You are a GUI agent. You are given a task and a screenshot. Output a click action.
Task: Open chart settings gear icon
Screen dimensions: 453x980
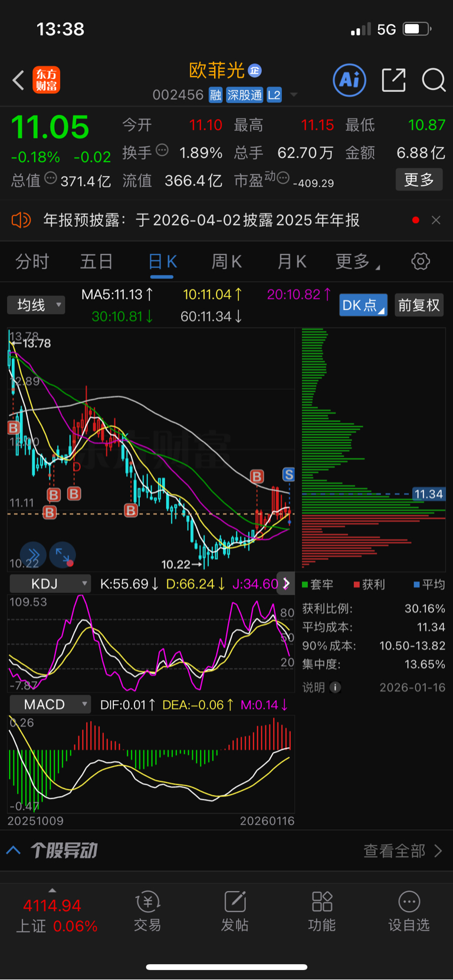[421, 261]
